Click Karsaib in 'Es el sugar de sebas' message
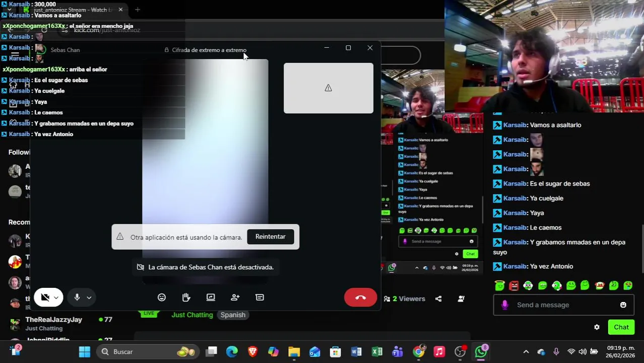This screenshot has height=363, width=644. point(514,184)
